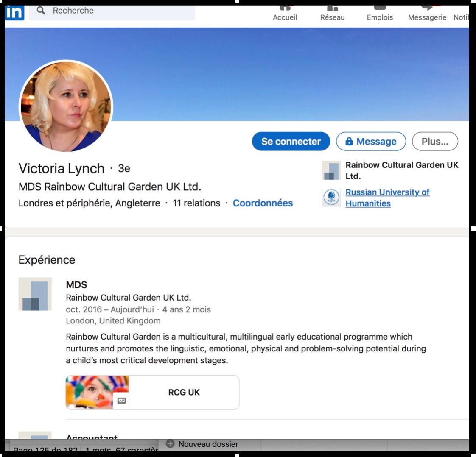Click the Accountant job title
Screen dimensions: 476x457
point(92,437)
